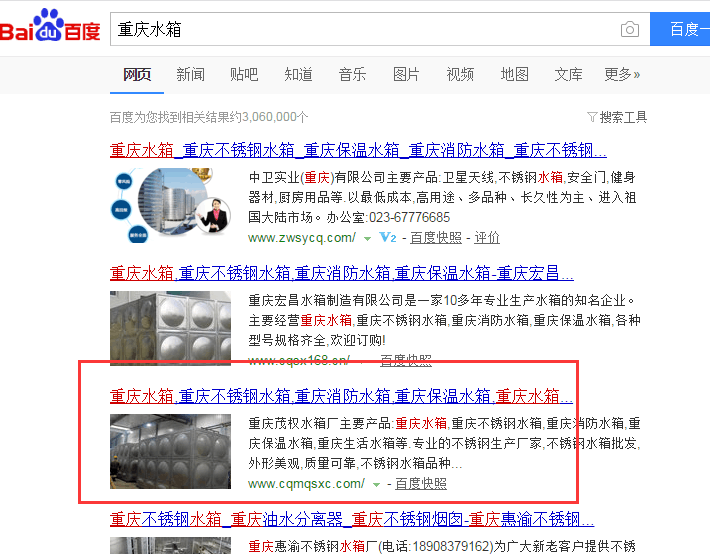Screen dimensions: 710x554
Task: Click the V2 credibility badge icon
Action: tap(388, 237)
